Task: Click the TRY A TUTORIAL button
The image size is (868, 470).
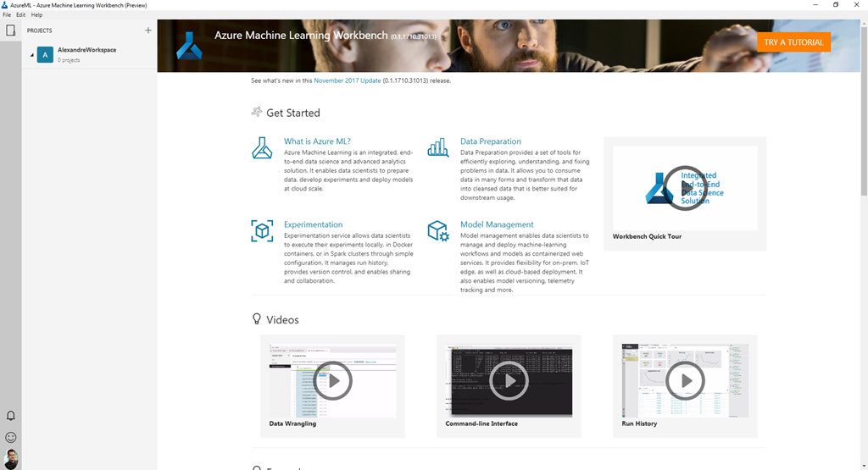Action: point(793,42)
